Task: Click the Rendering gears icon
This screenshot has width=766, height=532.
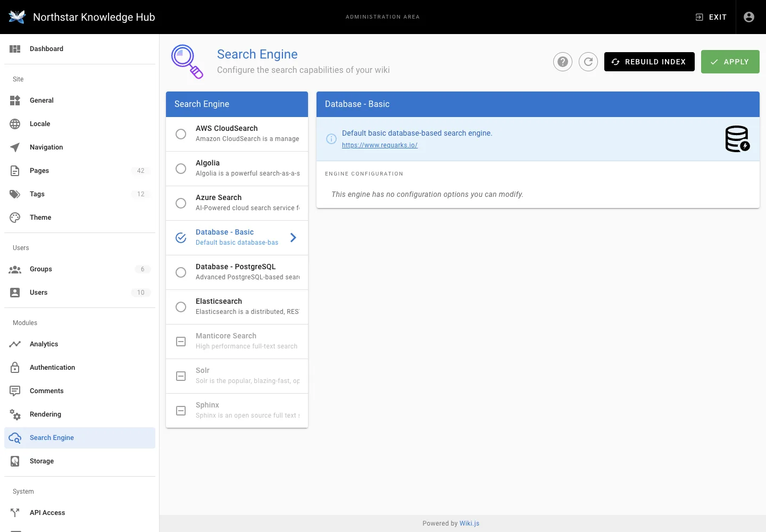Action: (x=15, y=414)
